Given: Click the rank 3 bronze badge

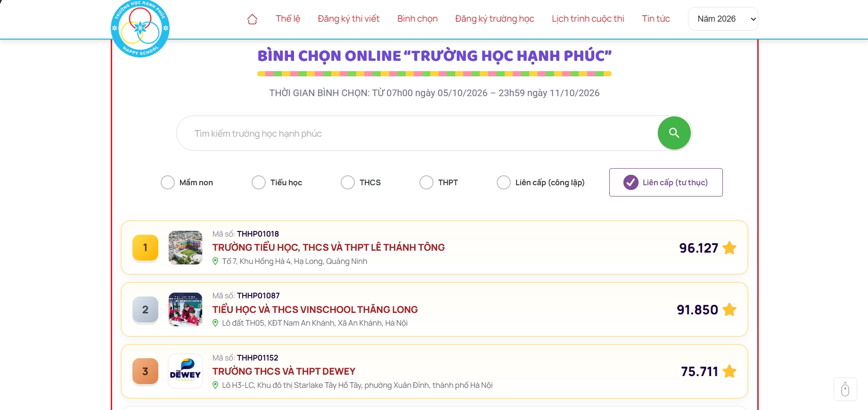Looking at the screenshot, I should point(145,371).
